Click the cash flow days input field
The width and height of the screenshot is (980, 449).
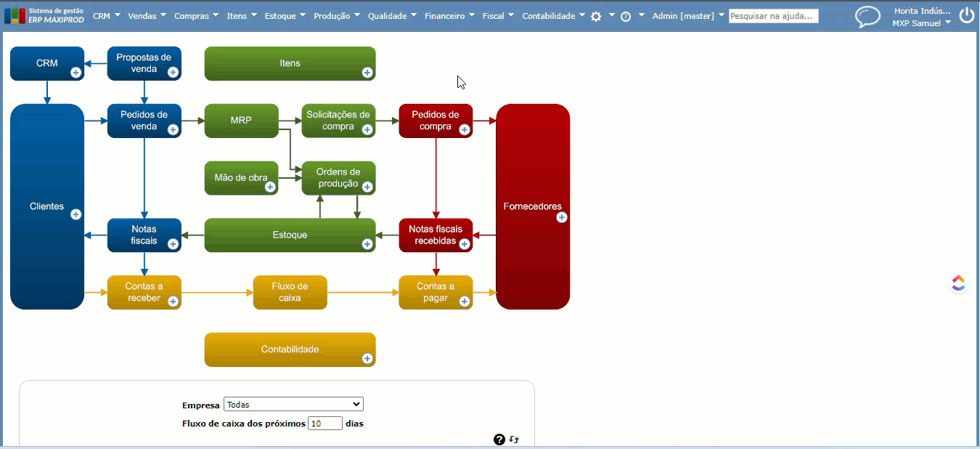coord(325,423)
